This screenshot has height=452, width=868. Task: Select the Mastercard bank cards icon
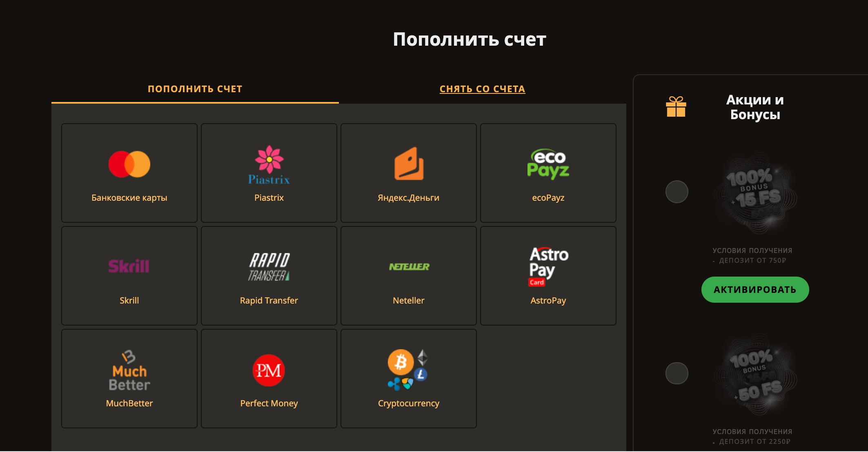pyautogui.click(x=129, y=164)
